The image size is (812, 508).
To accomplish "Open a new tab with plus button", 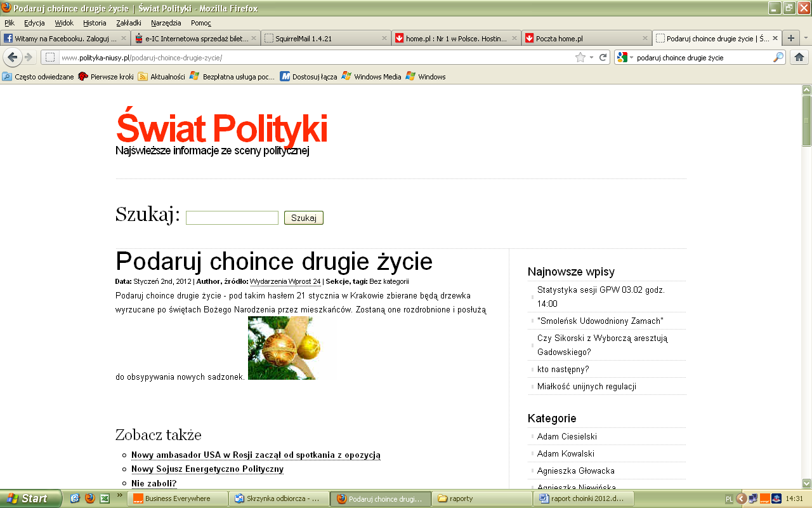I will (x=790, y=38).
